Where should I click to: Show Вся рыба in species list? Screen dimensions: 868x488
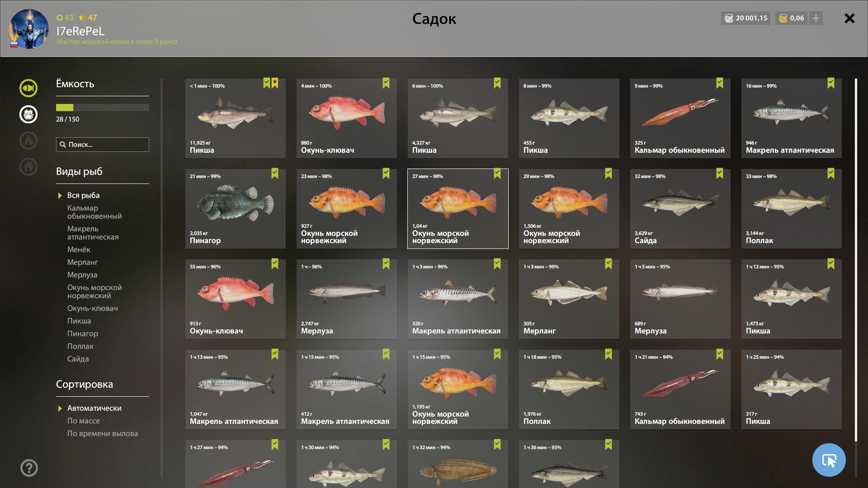click(83, 195)
